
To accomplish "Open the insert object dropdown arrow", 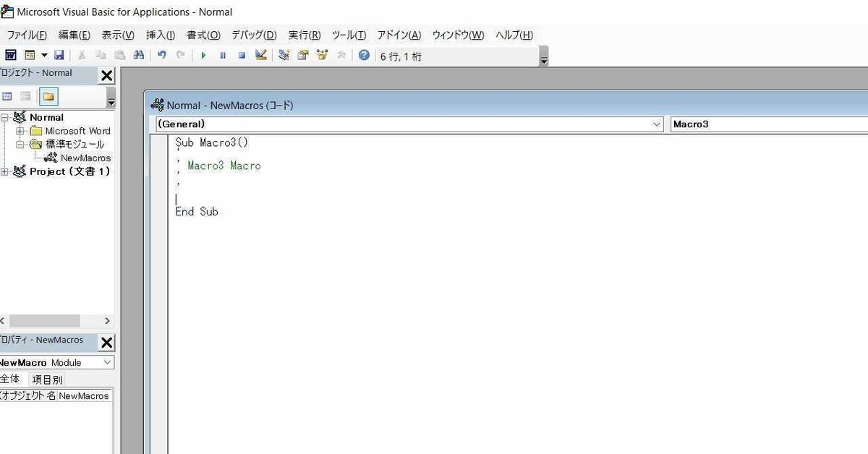I will tap(44, 55).
